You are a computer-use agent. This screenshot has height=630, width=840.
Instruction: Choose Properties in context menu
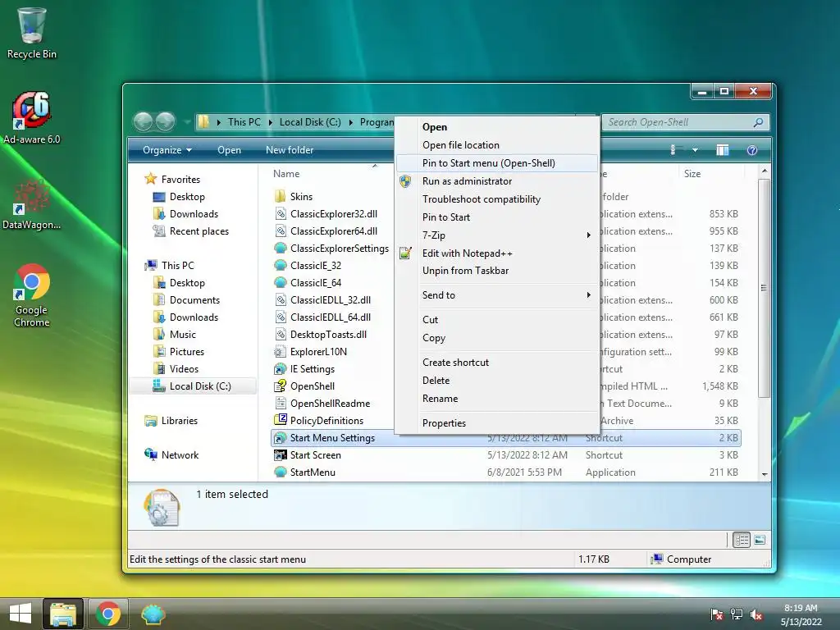coord(497,423)
